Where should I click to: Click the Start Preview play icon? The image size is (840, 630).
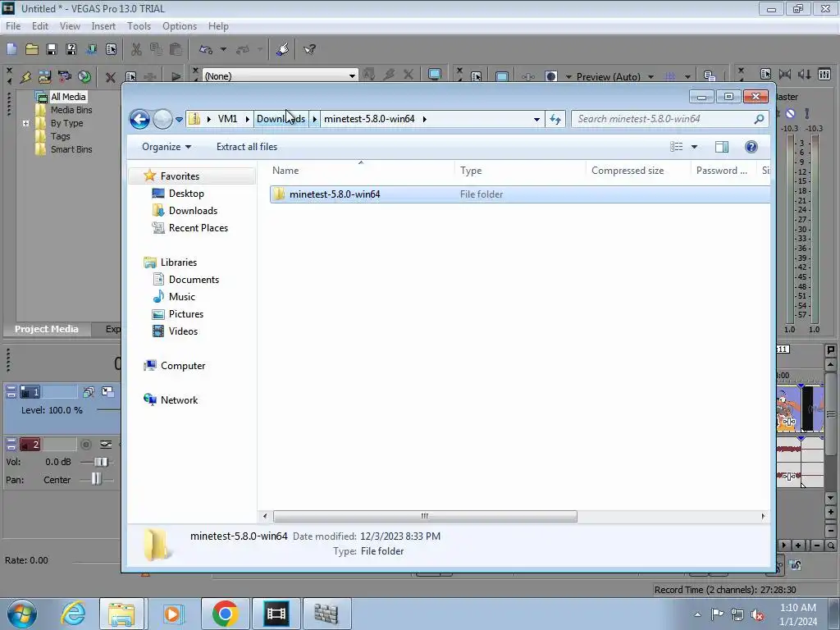(x=176, y=76)
